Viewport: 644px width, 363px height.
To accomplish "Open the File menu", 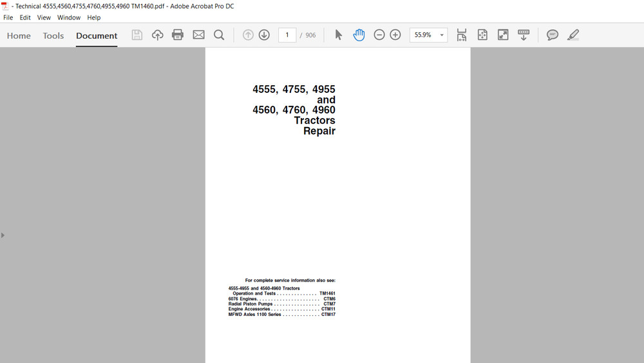I will point(8,17).
